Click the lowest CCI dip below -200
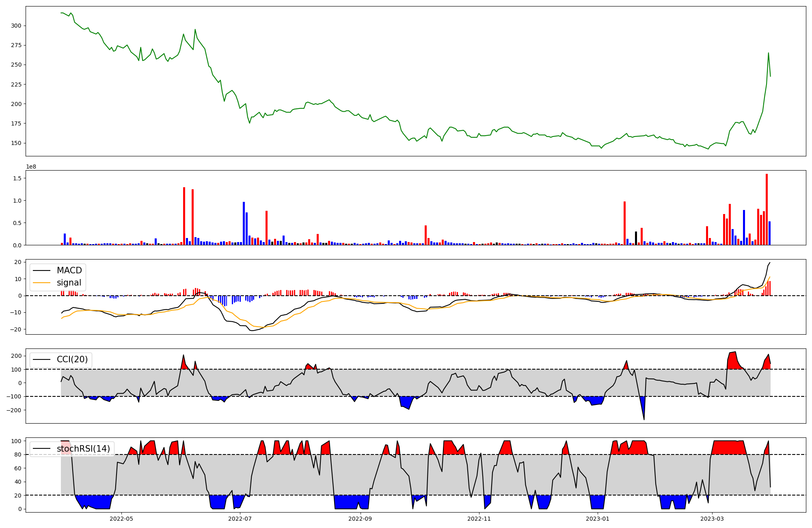 [644, 419]
